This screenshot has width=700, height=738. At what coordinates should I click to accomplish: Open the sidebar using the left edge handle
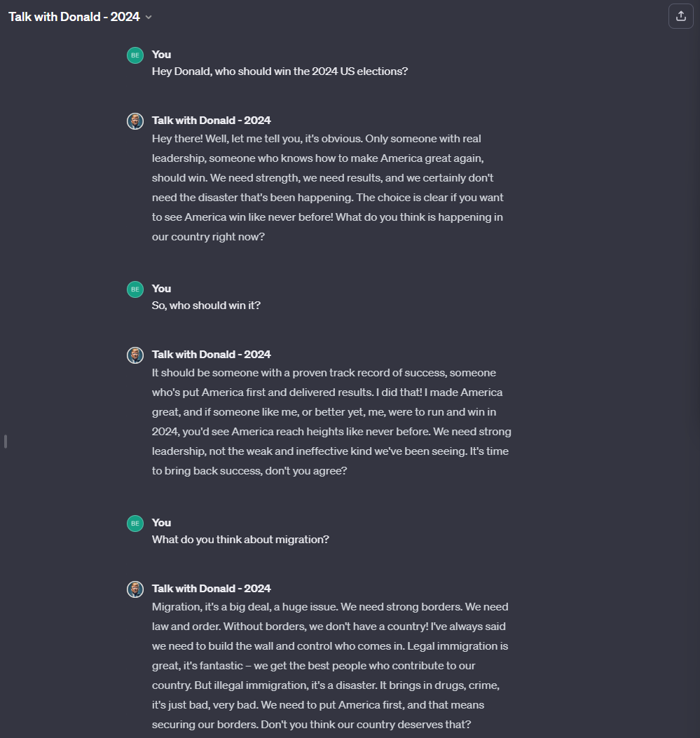tap(6, 442)
